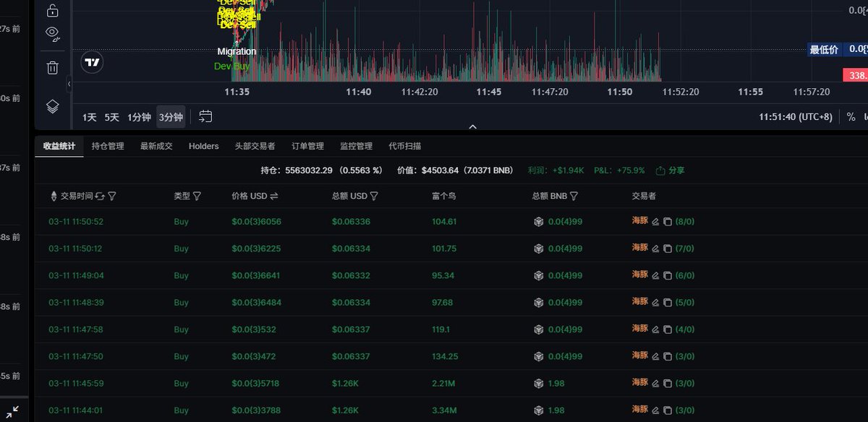This screenshot has width=868, height=422.
Task: Click the 03-11 11:47:58 timestamp
Action: point(76,330)
